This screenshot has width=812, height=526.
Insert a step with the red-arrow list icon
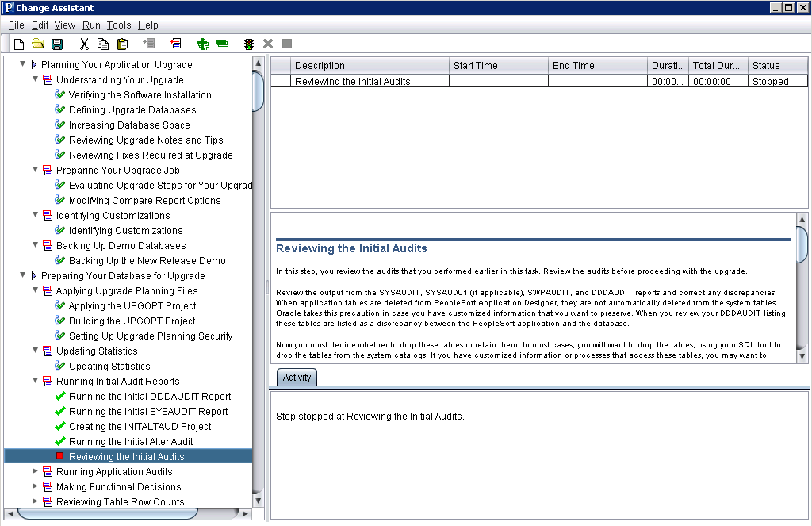pyautogui.click(x=175, y=44)
